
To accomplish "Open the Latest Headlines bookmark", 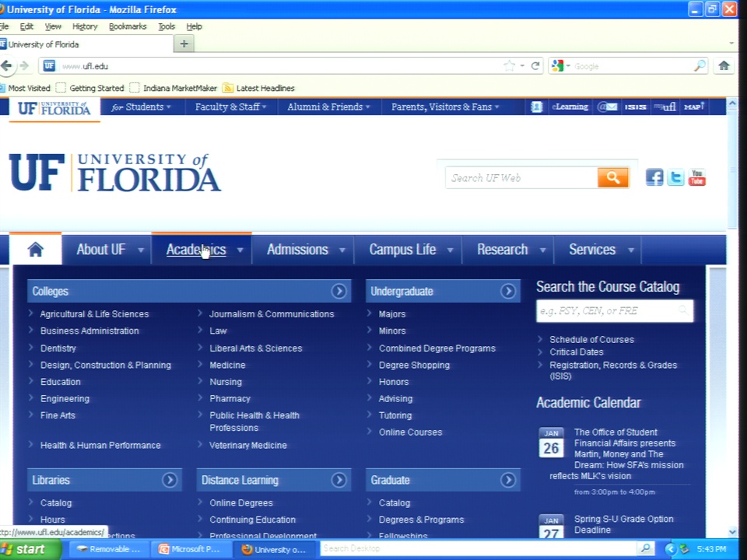I will click(259, 88).
